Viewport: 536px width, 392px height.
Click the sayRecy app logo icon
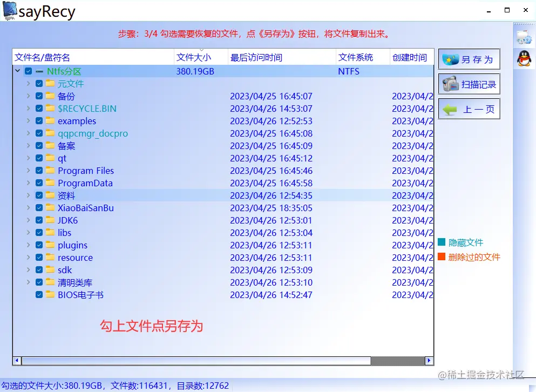pos(10,11)
